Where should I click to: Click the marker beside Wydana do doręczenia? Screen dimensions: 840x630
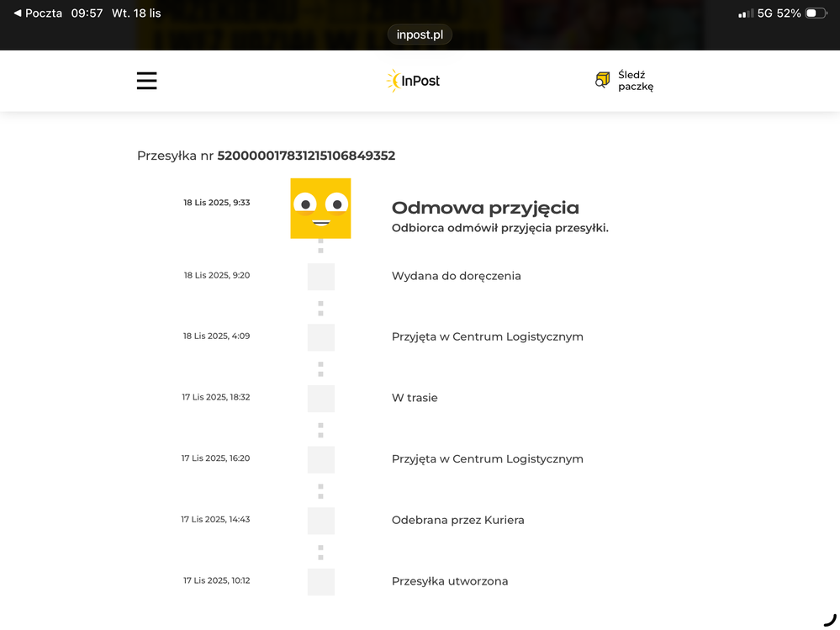pyautogui.click(x=320, y=277)
